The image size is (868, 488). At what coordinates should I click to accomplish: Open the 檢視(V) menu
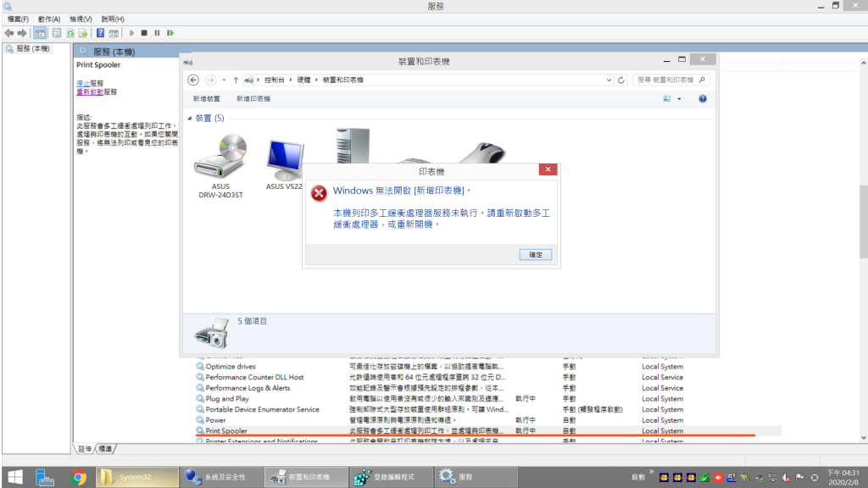pos(81,19)
